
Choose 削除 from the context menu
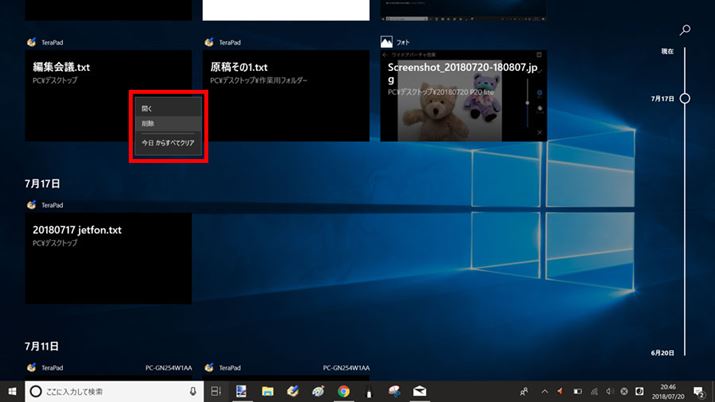(148, 123)
